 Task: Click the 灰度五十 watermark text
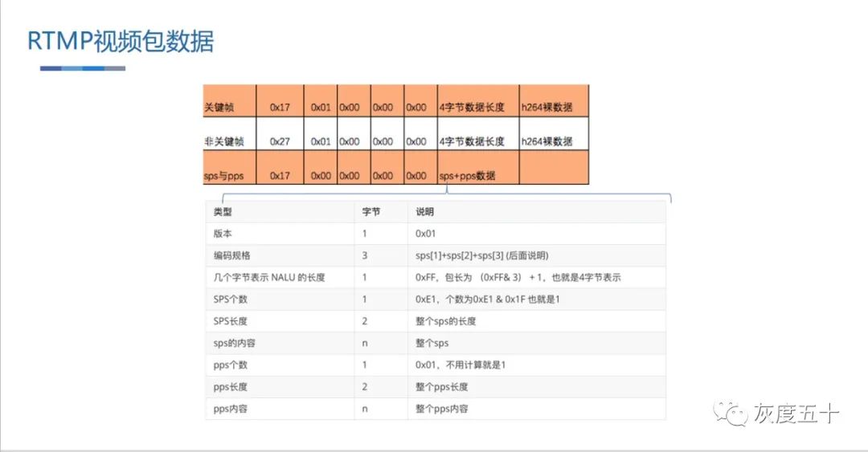796,414
